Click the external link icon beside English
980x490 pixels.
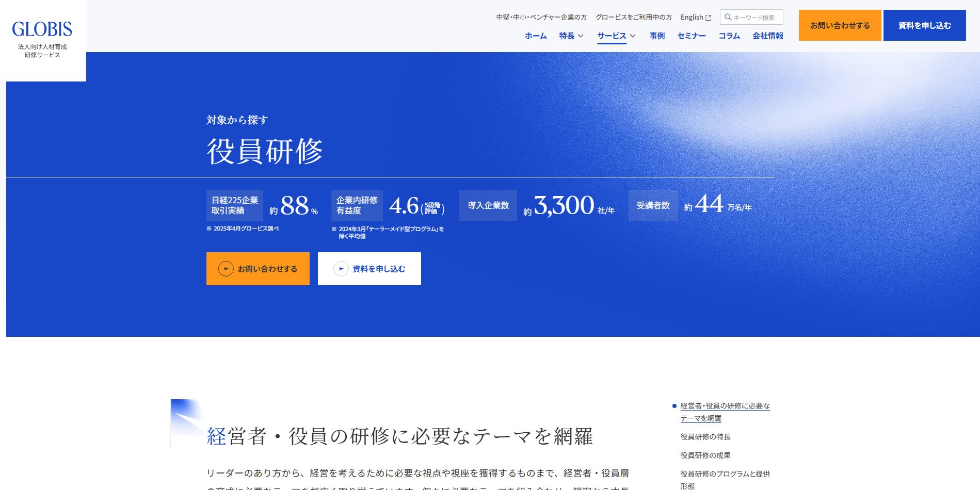tap(708, 18)
